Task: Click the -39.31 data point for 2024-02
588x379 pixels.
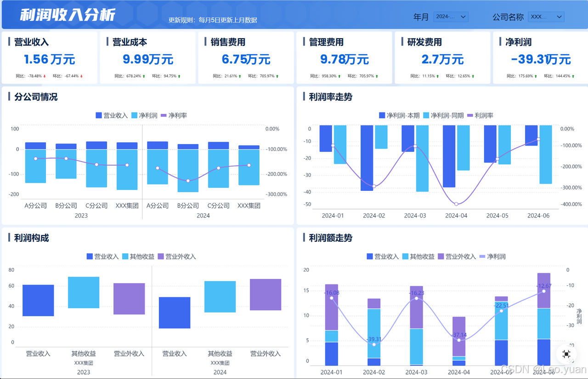Action: click(x=374, y=345)
